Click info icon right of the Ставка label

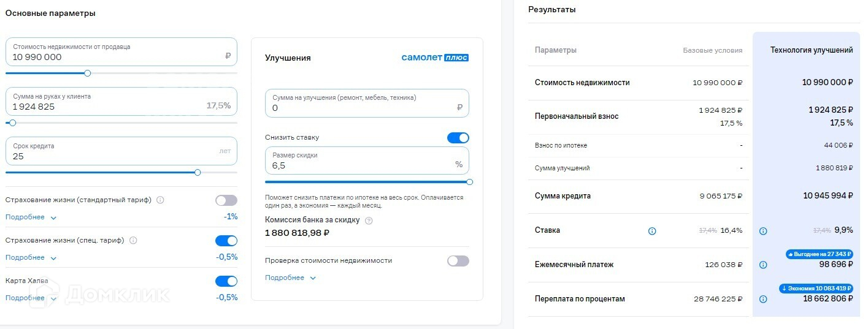652,231
